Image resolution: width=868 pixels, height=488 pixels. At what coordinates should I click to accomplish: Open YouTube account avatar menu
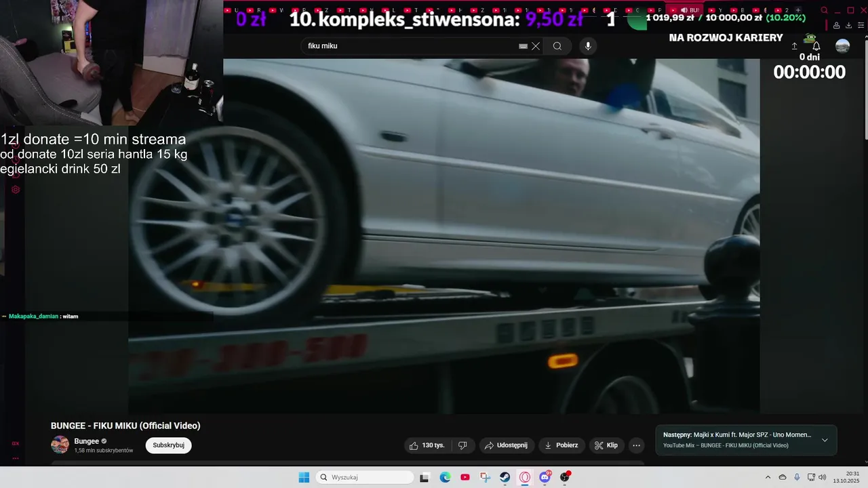tap(842, 46)
